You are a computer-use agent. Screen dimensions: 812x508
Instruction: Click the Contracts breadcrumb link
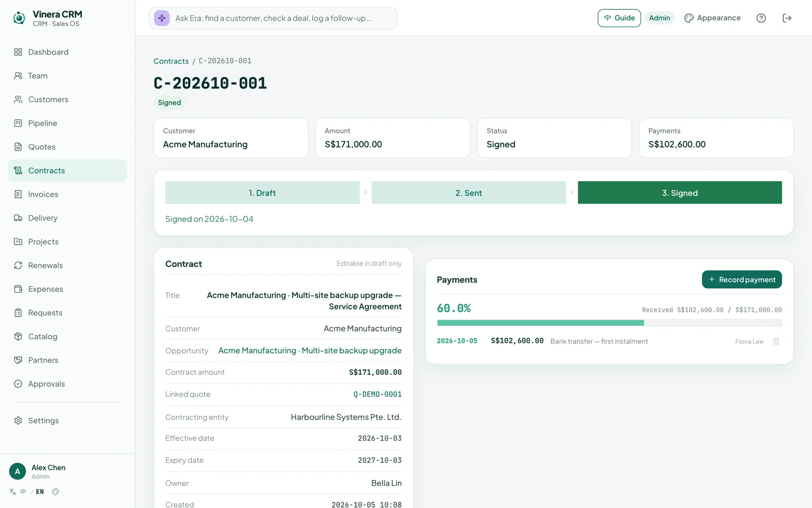[171, 61]
